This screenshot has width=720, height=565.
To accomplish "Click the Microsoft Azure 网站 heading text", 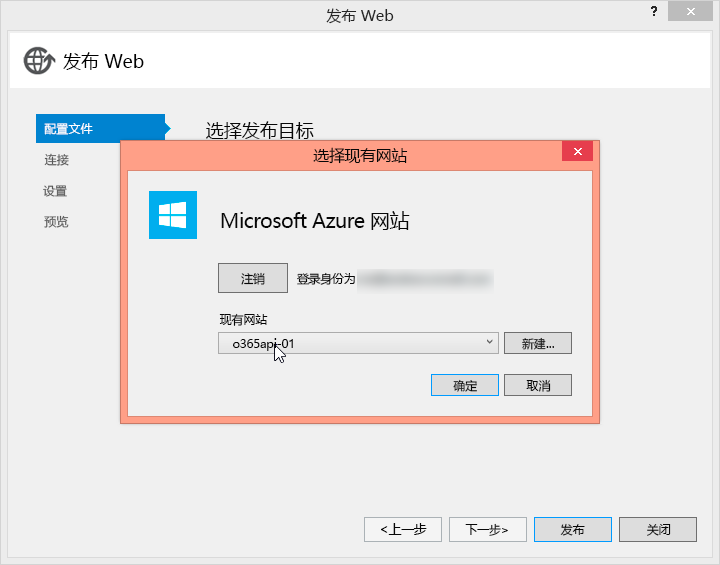I will 315,221.
